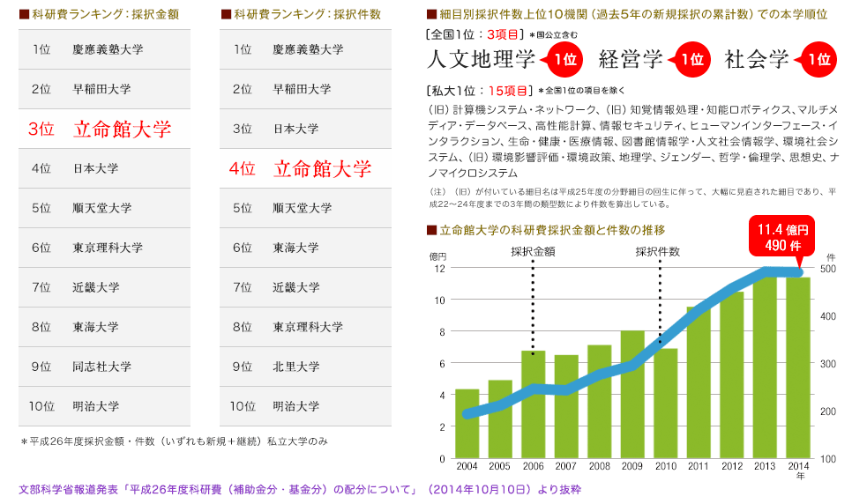This screenshot has height=504, width=852.
Task: Select 10位 明治大学 row in 採択件数 ranking
Action: [x=305, y=406]
